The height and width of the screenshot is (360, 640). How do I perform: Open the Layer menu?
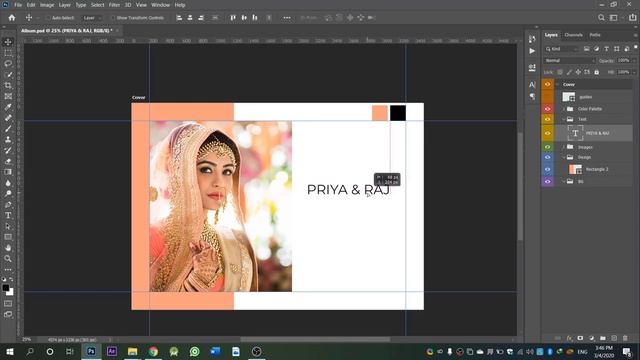click(x=65, y=5)
